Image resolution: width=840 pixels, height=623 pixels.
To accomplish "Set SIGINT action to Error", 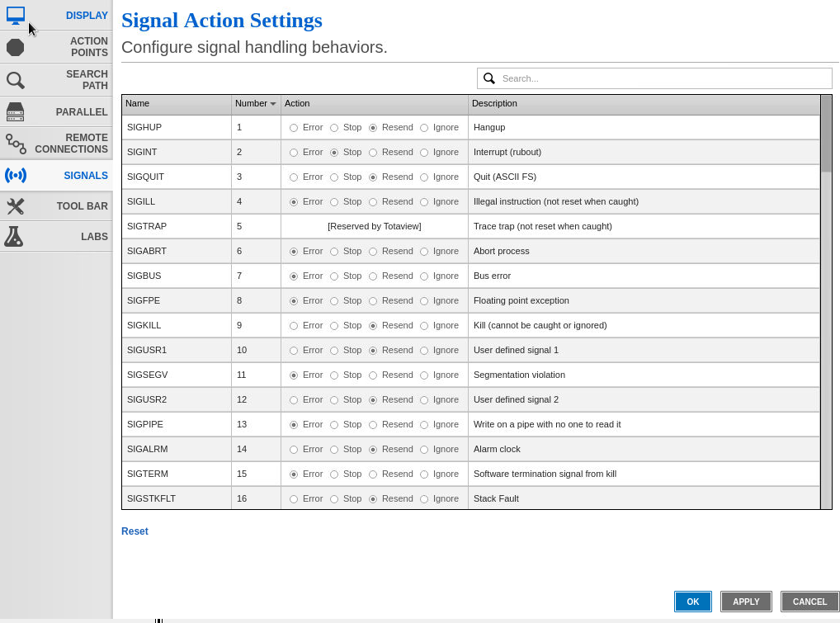I will [x=294, y=153].
